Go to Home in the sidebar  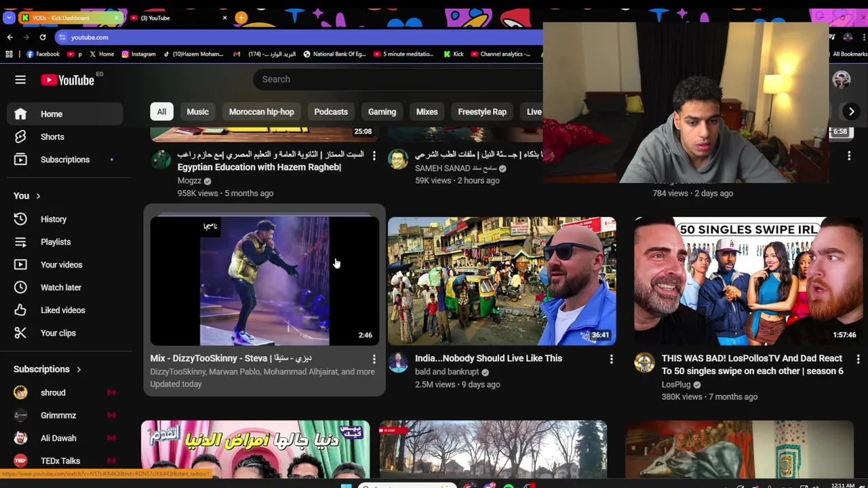click(65, 114)
